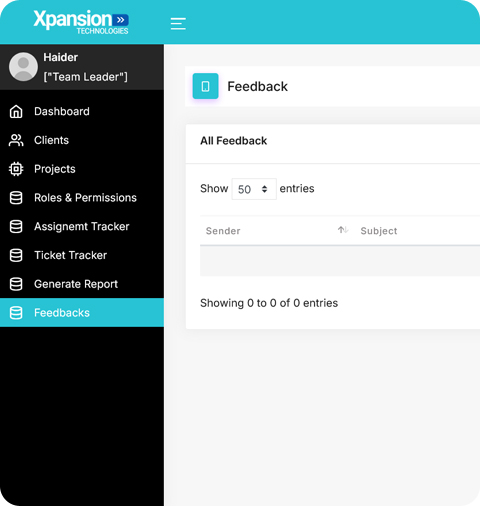Toggle the hamburger menu in the header
The height and width of the screenshot is (506, 480).
pyautogui.click(x=178, y=24)
